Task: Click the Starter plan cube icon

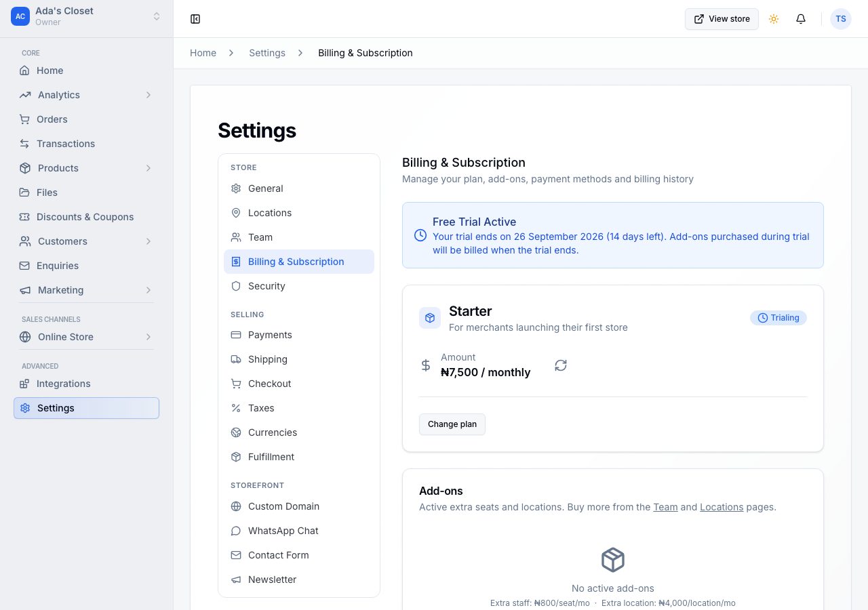Action: pos(430,318)
